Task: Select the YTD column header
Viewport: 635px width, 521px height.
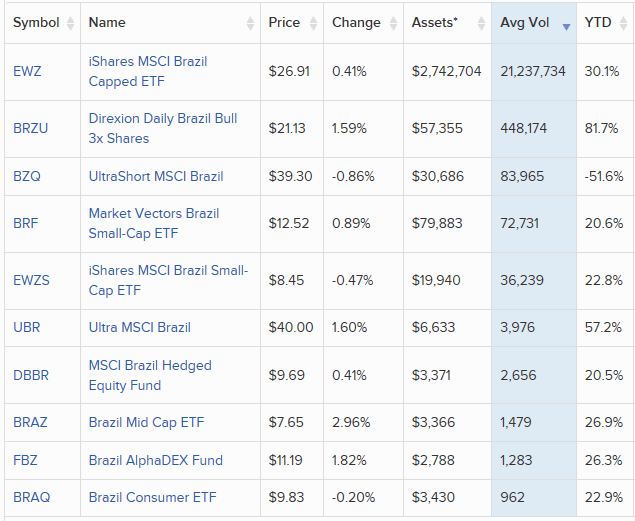Action: point(606,23)
